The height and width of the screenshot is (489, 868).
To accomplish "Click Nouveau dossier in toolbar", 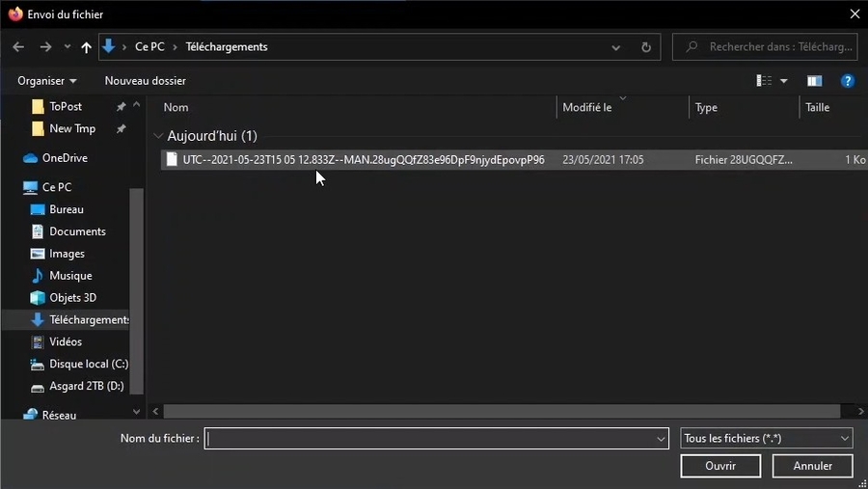I will click(145, 81).
